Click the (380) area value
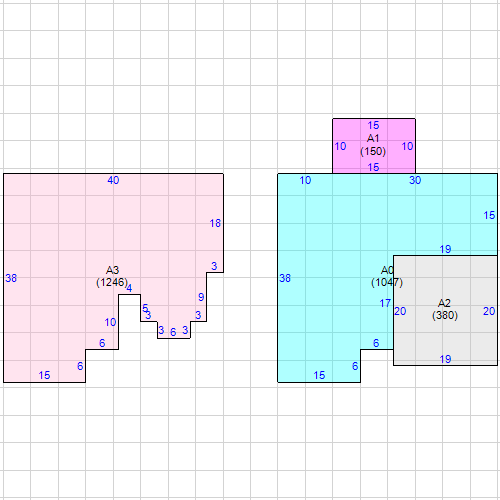The height and width of the screenshot is (500, 500). pyautogui.click(x=445, y=315)
